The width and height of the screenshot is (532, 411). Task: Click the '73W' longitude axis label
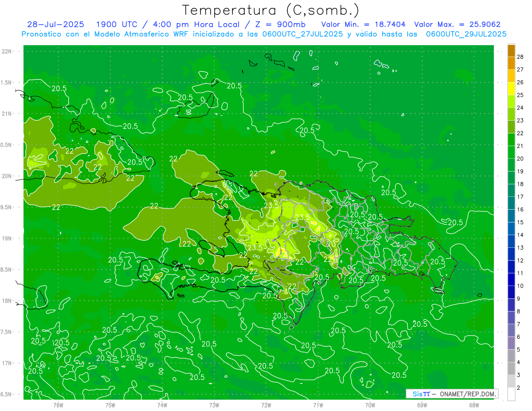point(214,405)
